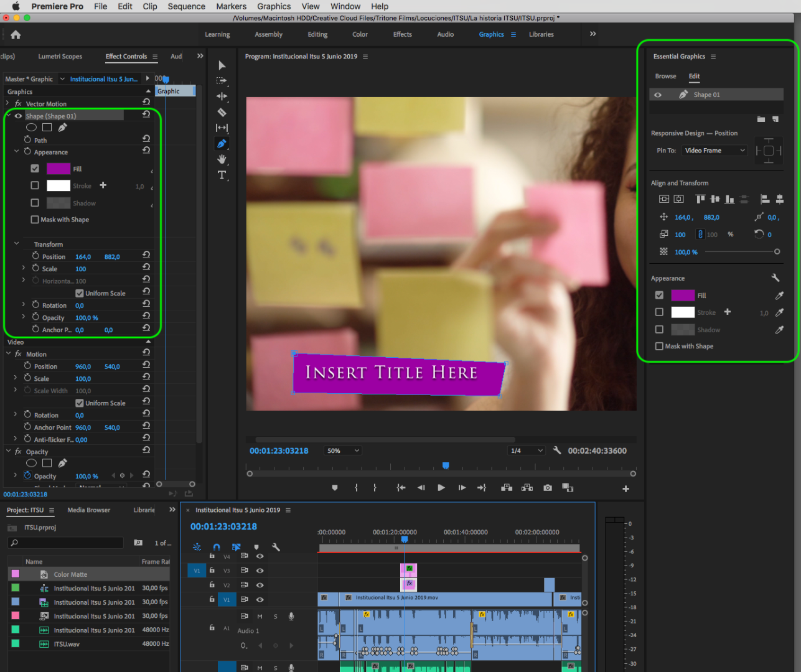Go to In point
The width and height of the screenshot is (801, 672).
click(x=401, y=488)
